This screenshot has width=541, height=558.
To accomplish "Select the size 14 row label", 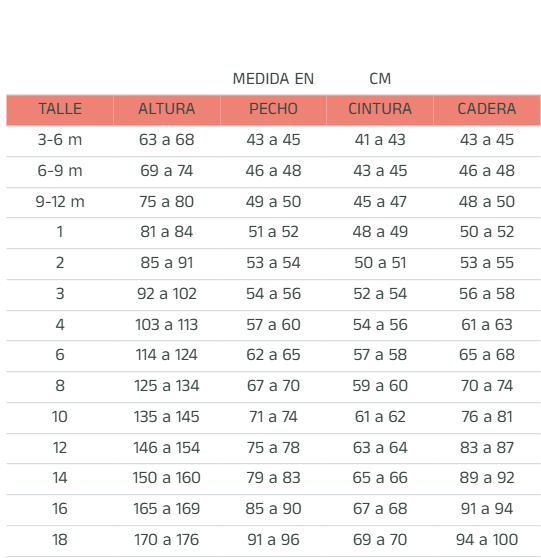I will pos(60,478).
